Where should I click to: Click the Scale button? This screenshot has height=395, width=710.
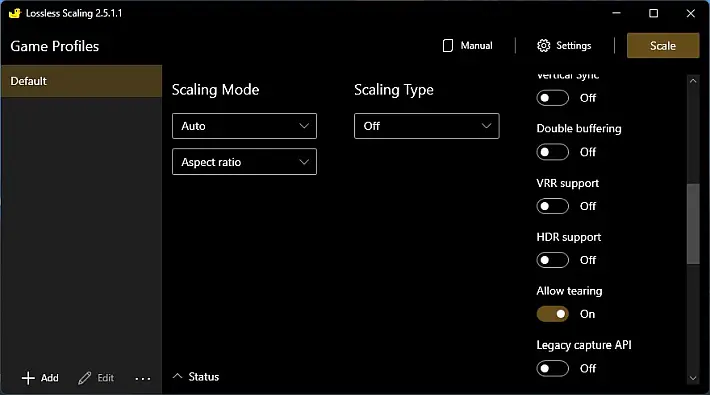(x=663, y=45)
